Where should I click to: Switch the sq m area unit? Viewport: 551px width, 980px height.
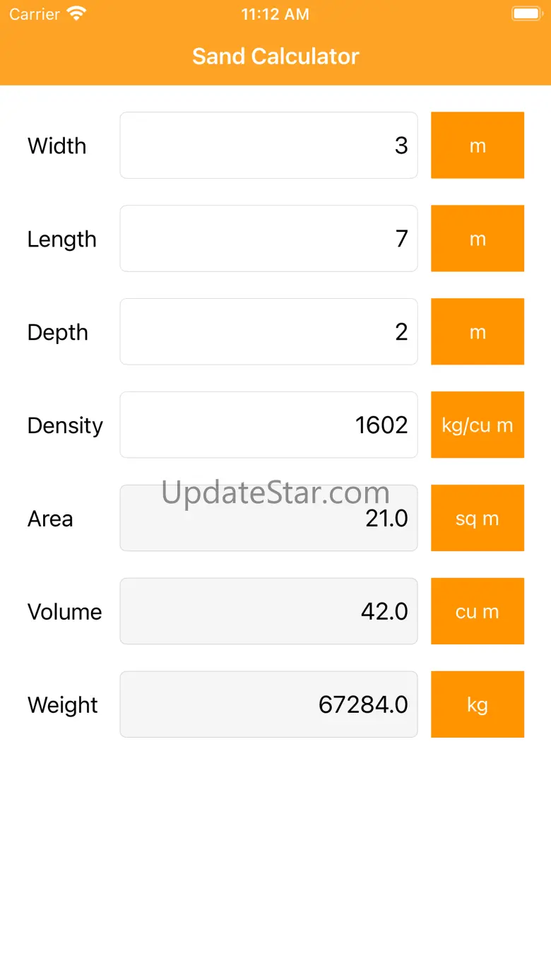tap(478, 519)
